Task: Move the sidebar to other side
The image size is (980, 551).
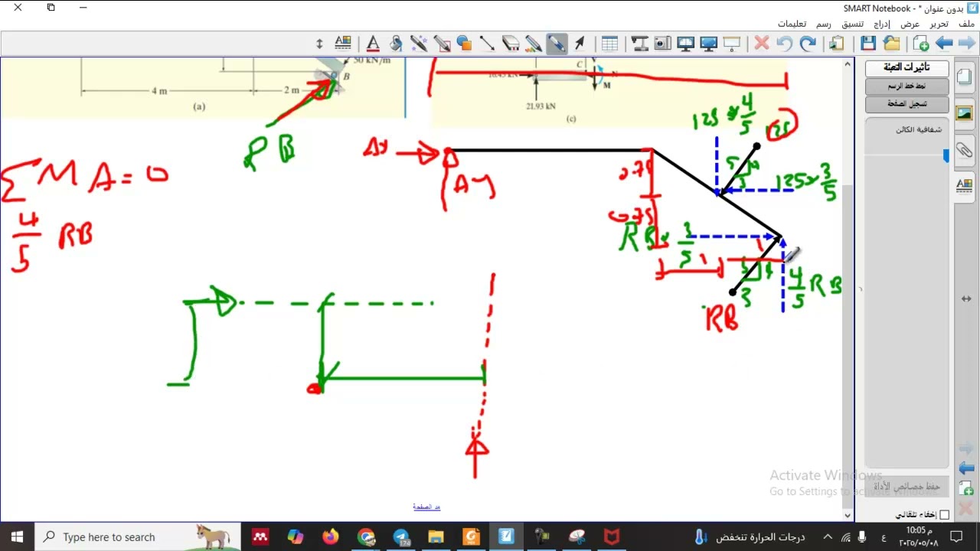Action: (966, 298)
